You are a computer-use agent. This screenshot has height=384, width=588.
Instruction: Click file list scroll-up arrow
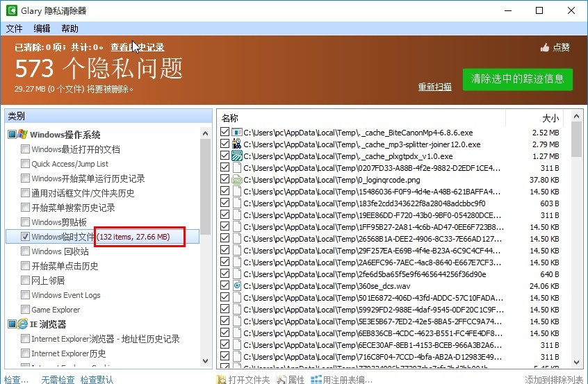[577, 117]
